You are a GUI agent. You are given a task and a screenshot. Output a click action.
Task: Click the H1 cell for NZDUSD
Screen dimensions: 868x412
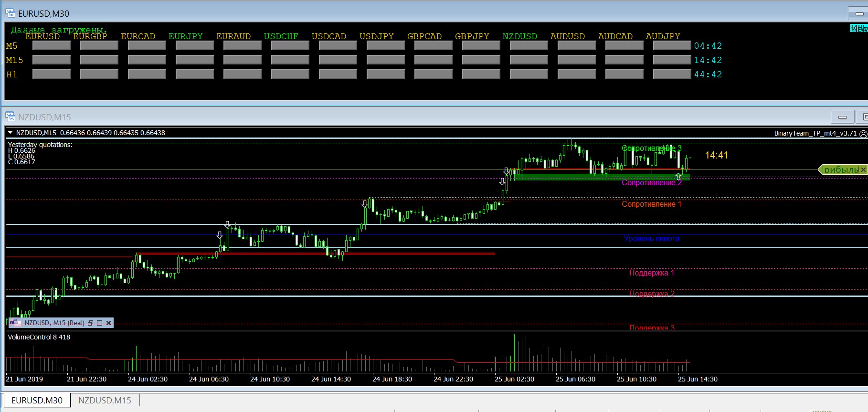pos(529,74)
